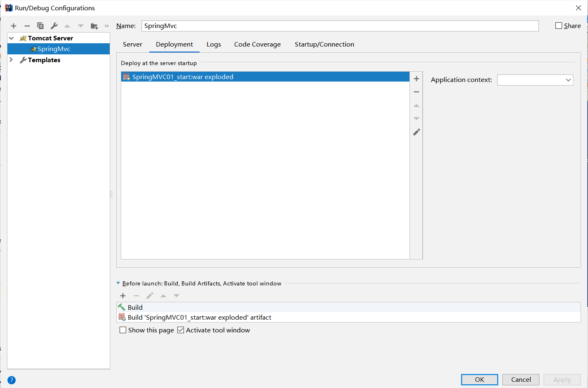Select SpringMVC01_start:war exploded deployment row
This screenshot has height=388, width=588.
point(265,77)
